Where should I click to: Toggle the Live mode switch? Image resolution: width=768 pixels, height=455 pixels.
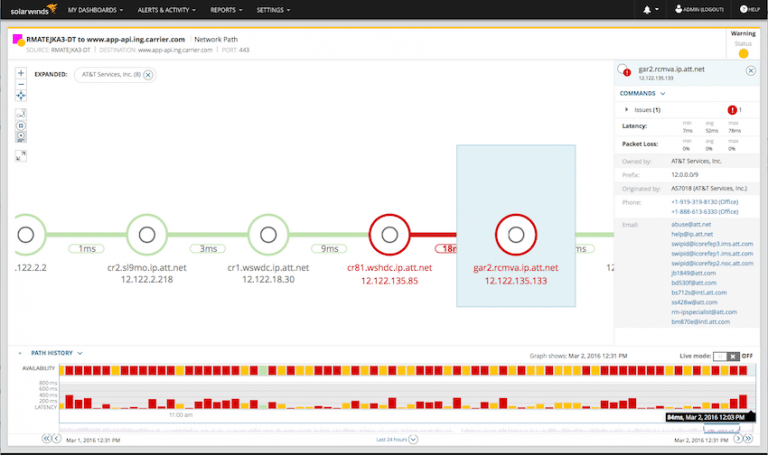[726, 356]
